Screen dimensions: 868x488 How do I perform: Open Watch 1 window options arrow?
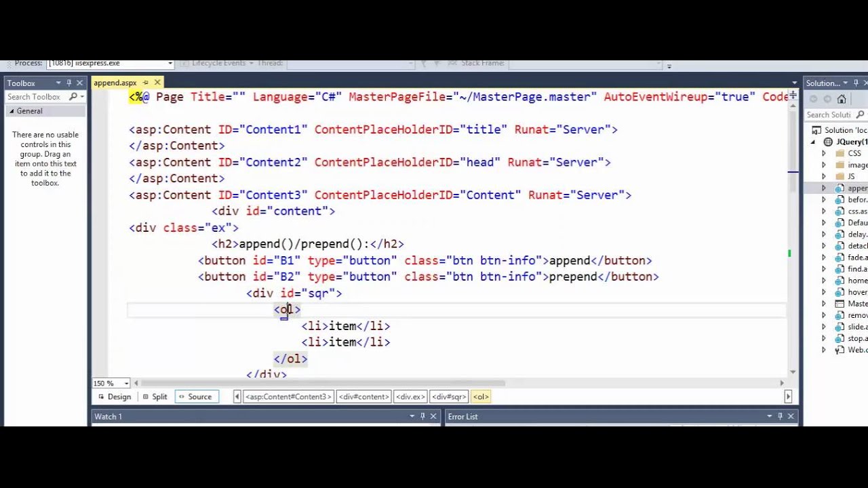pos(412,416)
